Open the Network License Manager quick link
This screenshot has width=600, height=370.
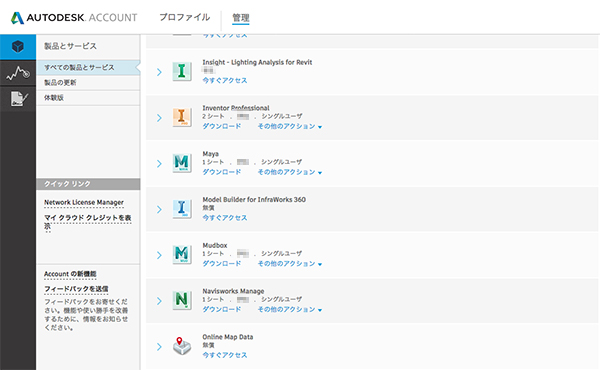pyautogui.click(x=84, y=202)
